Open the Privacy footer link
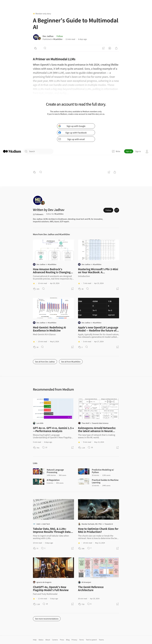152x644 pixels. [74, 639]
